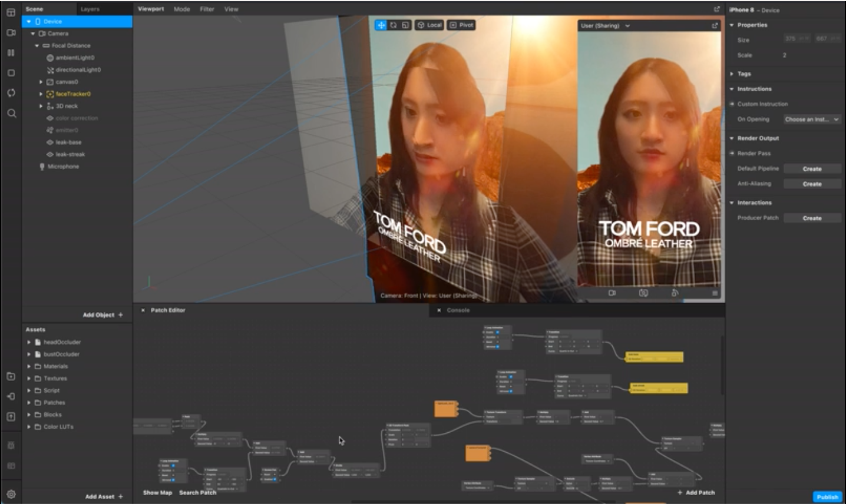
Task: Pause the effect preview
Action: coord(11,52)
